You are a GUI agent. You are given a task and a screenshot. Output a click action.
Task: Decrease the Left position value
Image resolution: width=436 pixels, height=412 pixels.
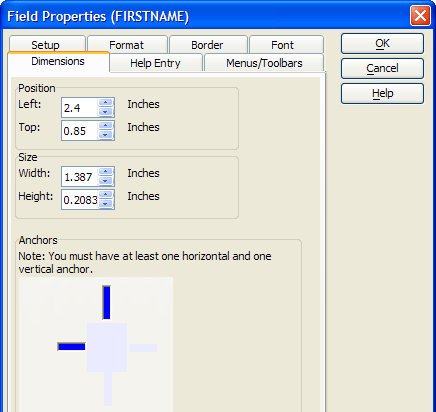coord(106,111)
